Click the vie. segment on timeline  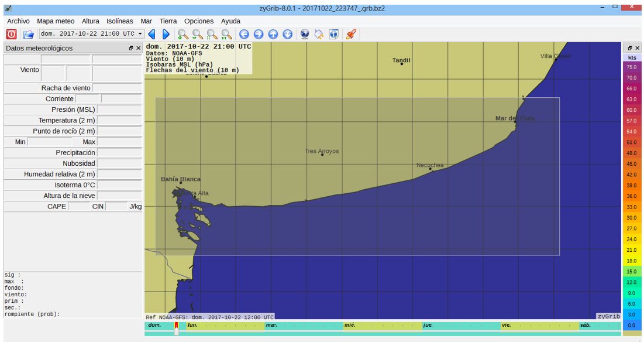(539, 326)
